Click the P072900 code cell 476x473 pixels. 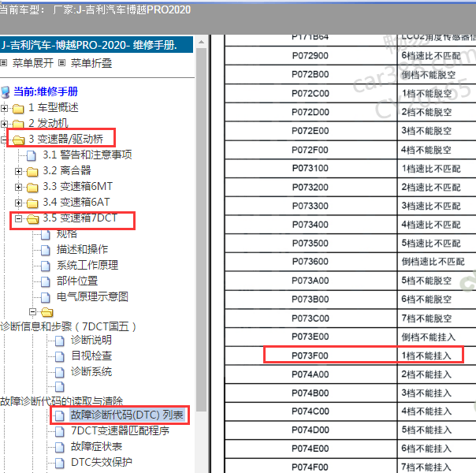(x=311, y=56)
